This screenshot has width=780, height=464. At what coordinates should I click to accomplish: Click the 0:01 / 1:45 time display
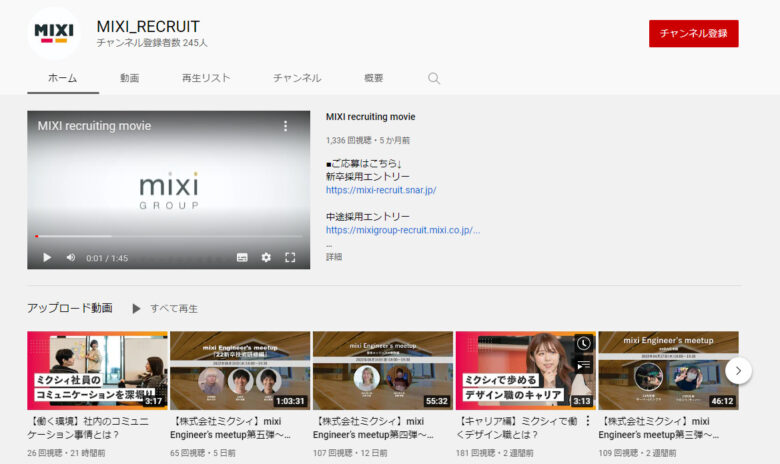coord(107,258)
